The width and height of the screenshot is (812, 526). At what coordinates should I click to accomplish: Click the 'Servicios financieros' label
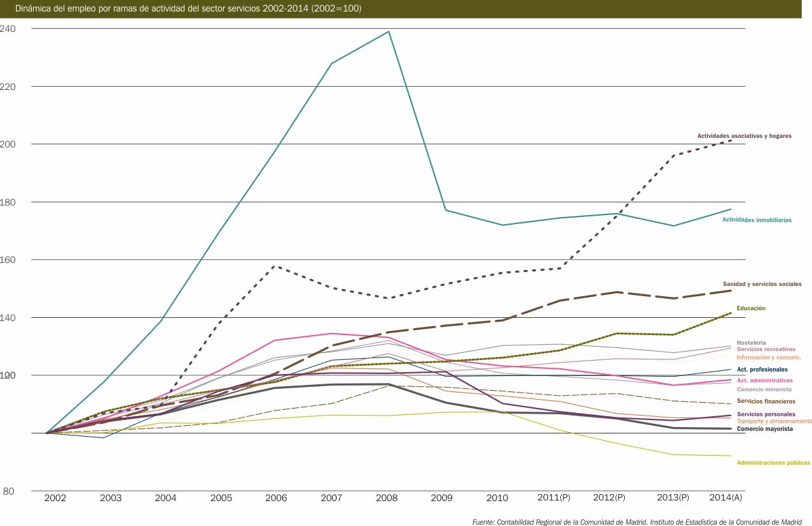[766, 402]
